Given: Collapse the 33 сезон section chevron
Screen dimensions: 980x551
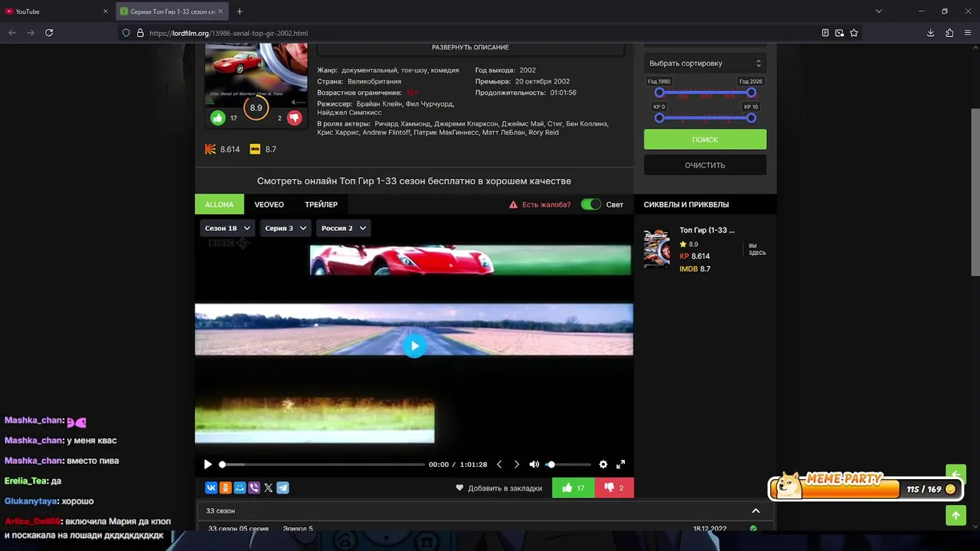Looking at the screenshot, I should (756, 510).
